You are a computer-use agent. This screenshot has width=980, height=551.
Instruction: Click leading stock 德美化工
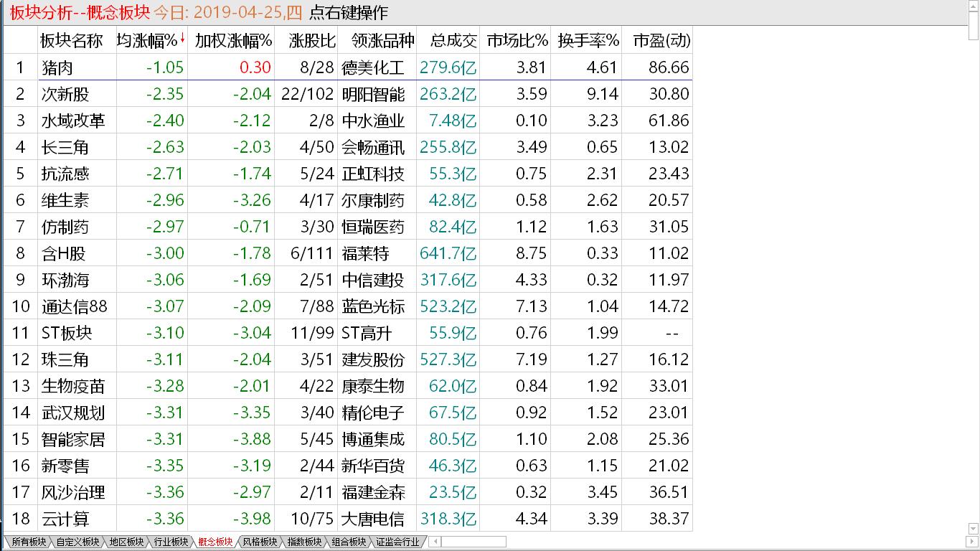[373, 67]
